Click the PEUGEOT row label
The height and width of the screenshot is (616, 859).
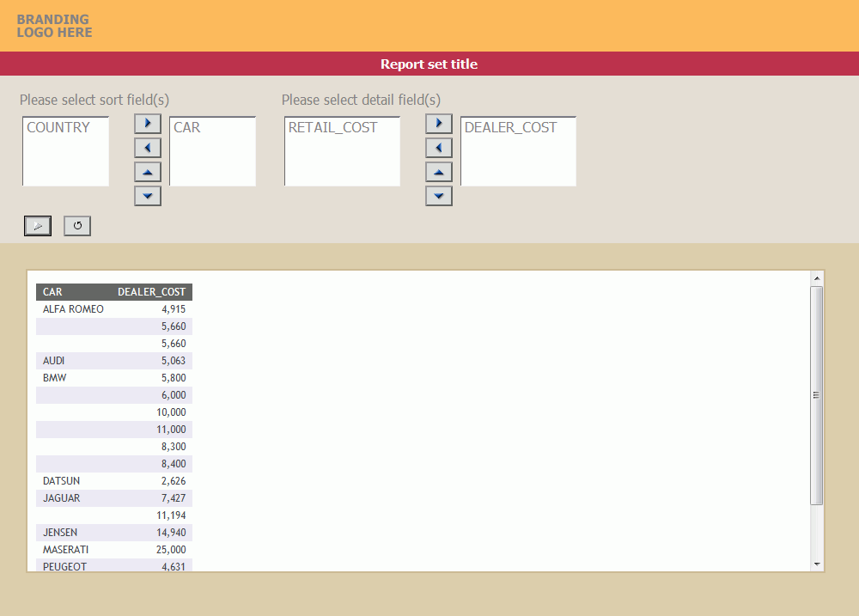(x=64, y=567)
